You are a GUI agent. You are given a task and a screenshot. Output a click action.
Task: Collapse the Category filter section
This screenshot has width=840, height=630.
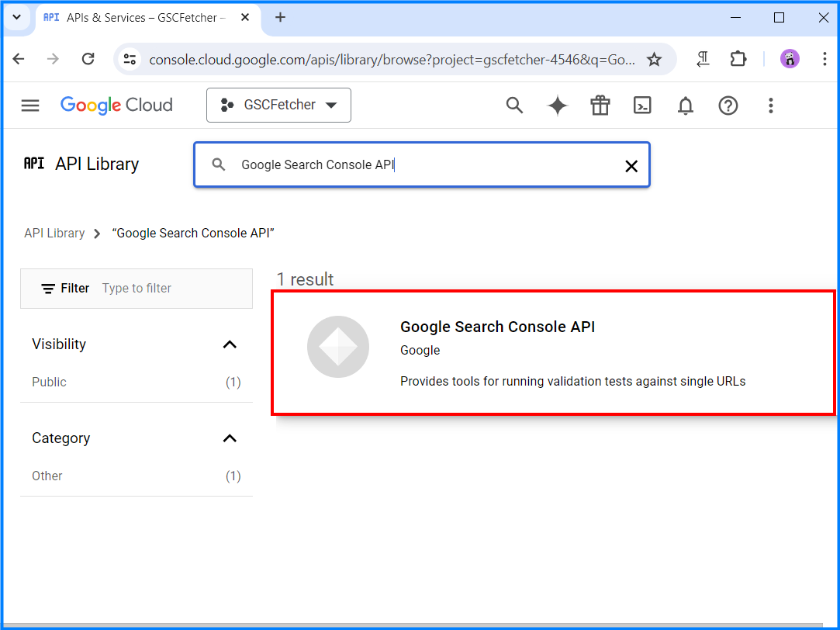point(230,438)
